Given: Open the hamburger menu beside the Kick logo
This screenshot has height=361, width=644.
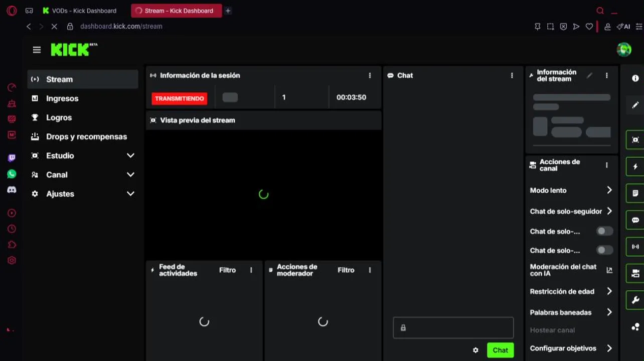Looking at the screenshot, I should (x=37, y=50).
